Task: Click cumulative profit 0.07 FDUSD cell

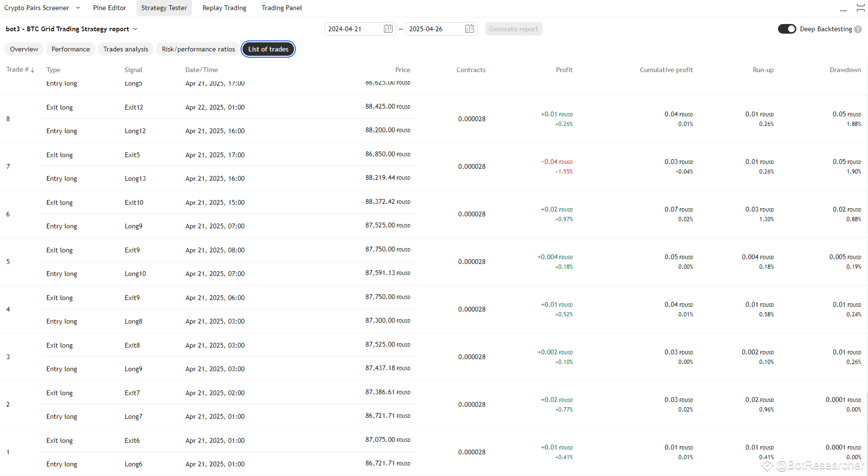Action: [679, 210]
